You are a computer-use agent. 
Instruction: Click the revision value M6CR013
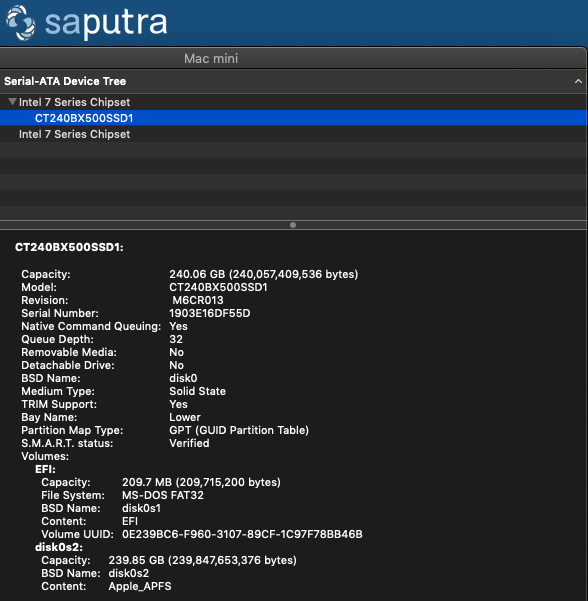198,300
